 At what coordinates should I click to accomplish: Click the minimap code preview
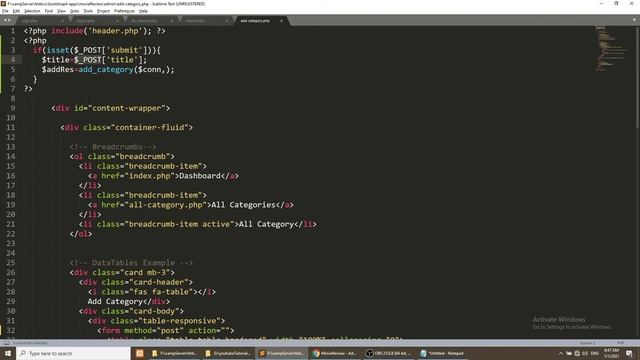click(x=611, y=48)
